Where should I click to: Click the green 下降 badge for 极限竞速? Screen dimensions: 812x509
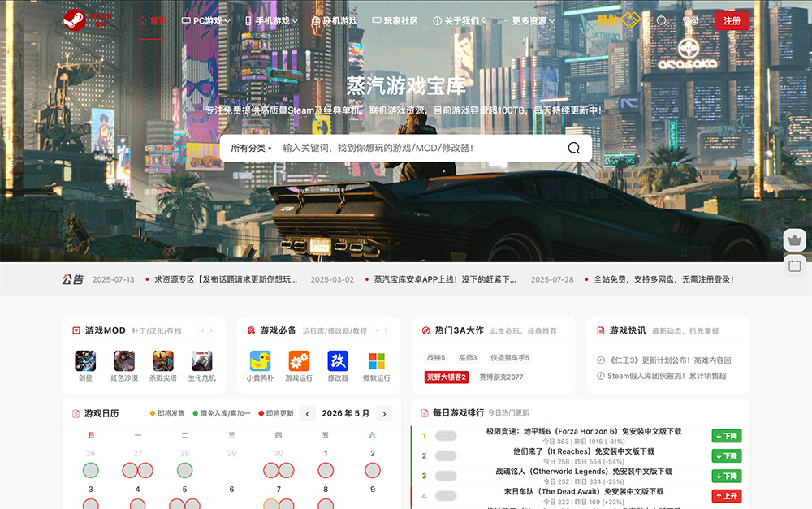727,436
